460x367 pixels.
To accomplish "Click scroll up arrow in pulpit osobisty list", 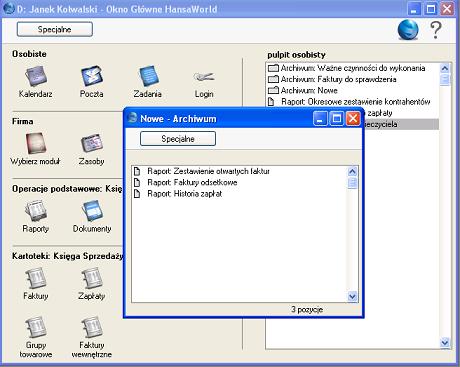I will click(x=445, y=68).
